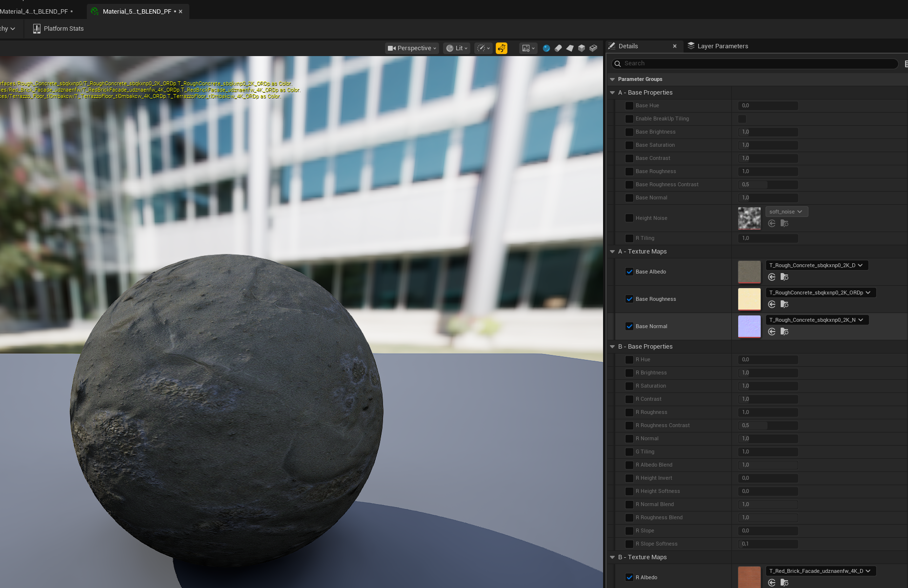Select the sphere preview mesh icon
The image size is (908, 588).
click(x=546, y=48)
